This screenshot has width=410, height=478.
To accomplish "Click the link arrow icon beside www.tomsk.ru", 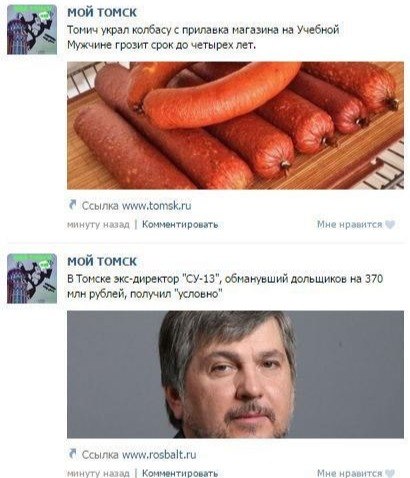I will [x=72, y=205].
